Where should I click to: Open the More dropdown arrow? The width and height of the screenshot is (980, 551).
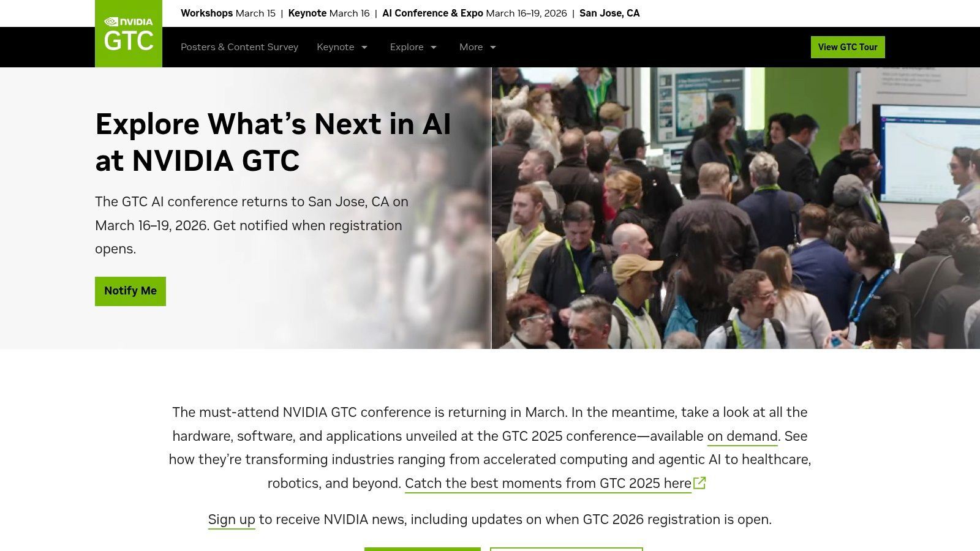coord(493,47)
